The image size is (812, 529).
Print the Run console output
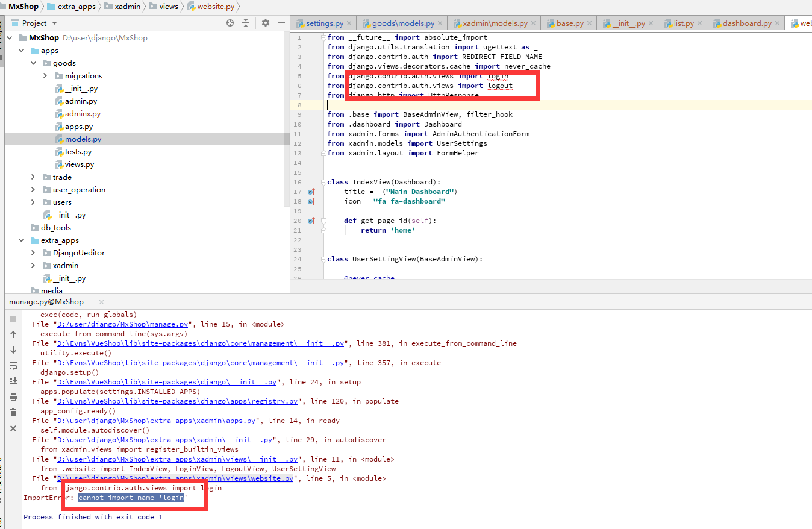pyautogui.click(x=13, y=397)
